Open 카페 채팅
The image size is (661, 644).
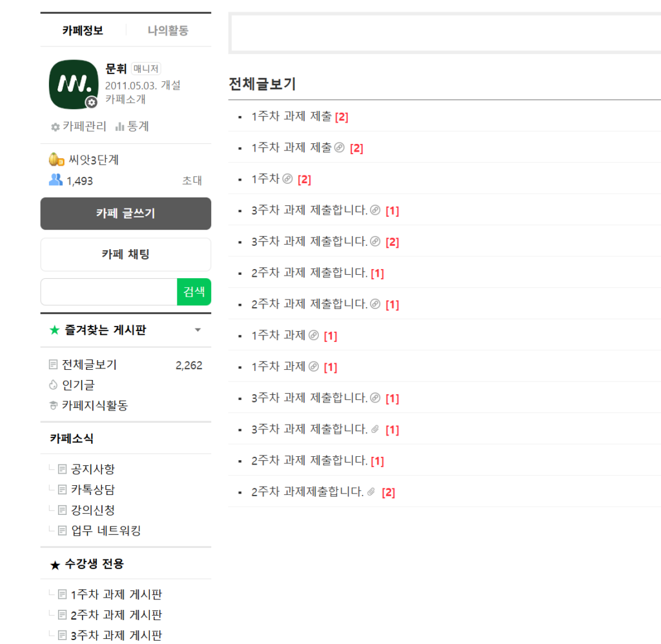pyautogui.click(x=125, y=254)
